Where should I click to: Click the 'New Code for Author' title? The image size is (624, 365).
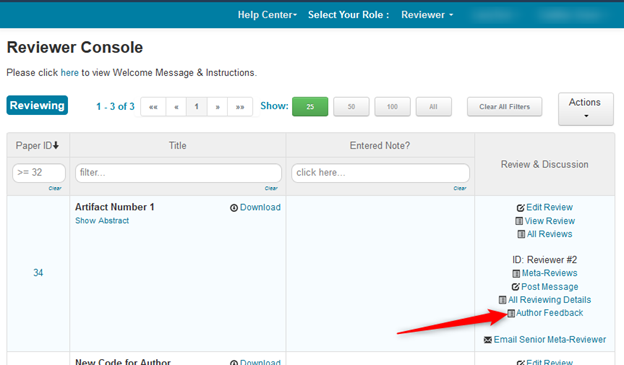pos(123,361)
